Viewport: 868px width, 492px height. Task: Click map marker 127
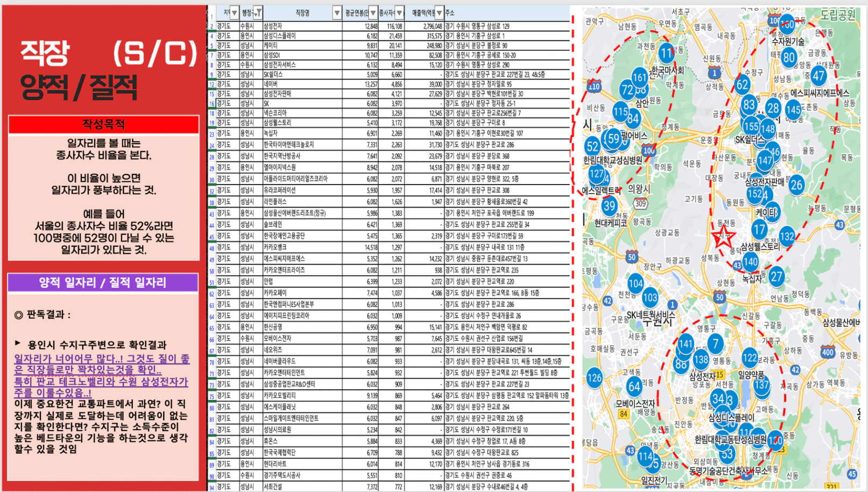pyautogui.click(x=596, y=173)
